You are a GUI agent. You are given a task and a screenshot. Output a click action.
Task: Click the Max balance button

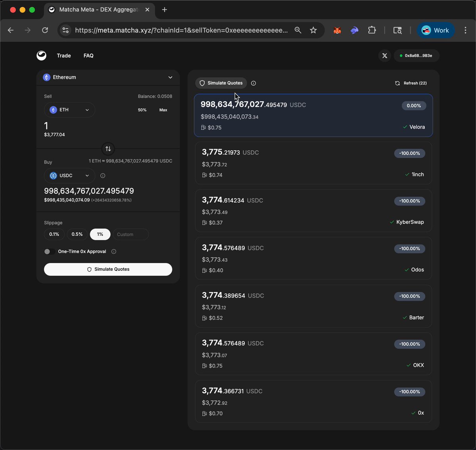click(x=163, y=110)
